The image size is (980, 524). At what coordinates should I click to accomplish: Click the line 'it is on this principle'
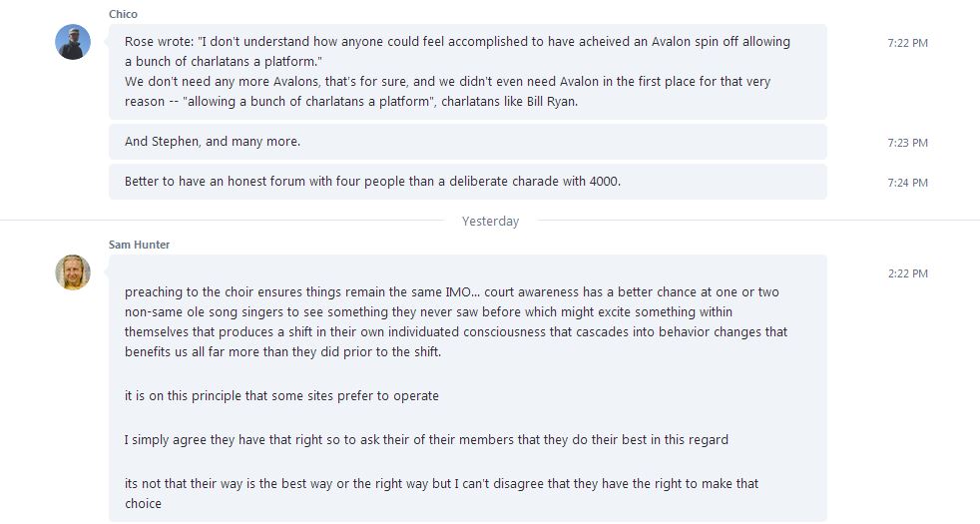tap(281, 396)
